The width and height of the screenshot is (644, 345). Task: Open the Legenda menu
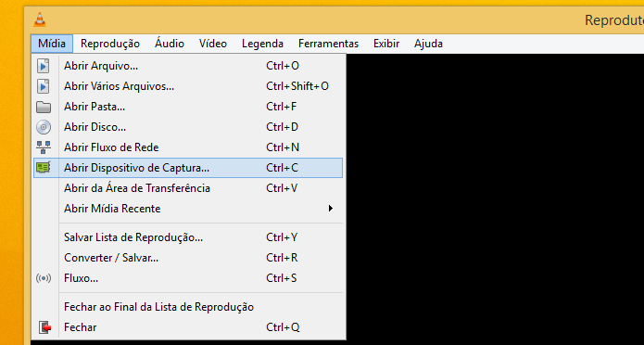pos(262,44)
